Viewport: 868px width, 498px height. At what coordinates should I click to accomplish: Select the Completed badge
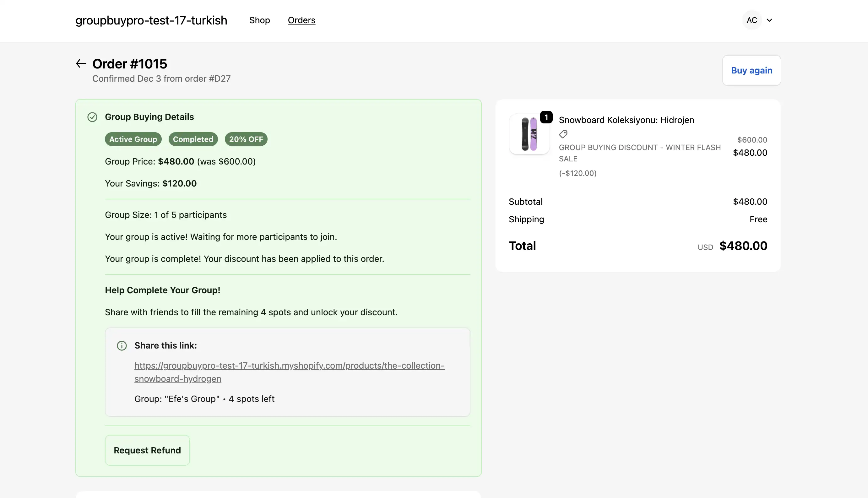[x=193, y=139]
